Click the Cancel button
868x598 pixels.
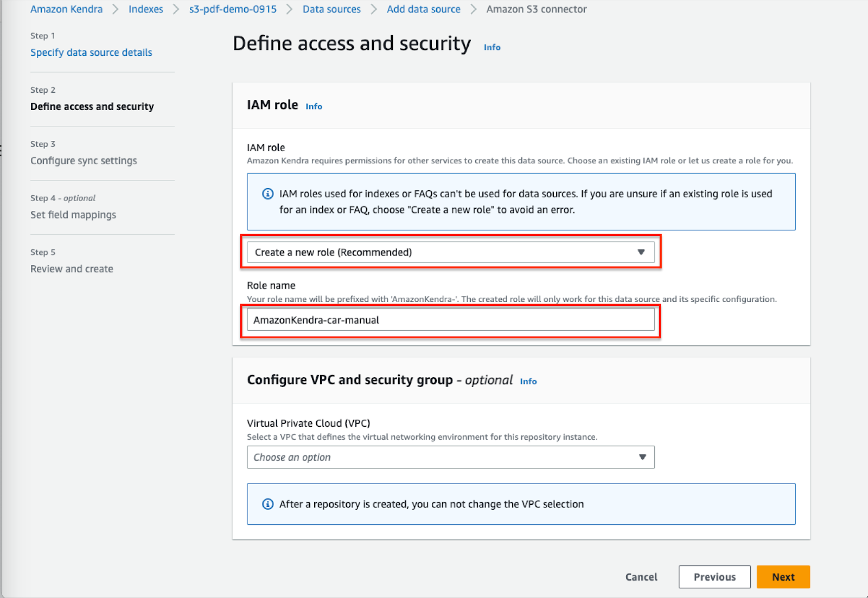coord(641,577)
